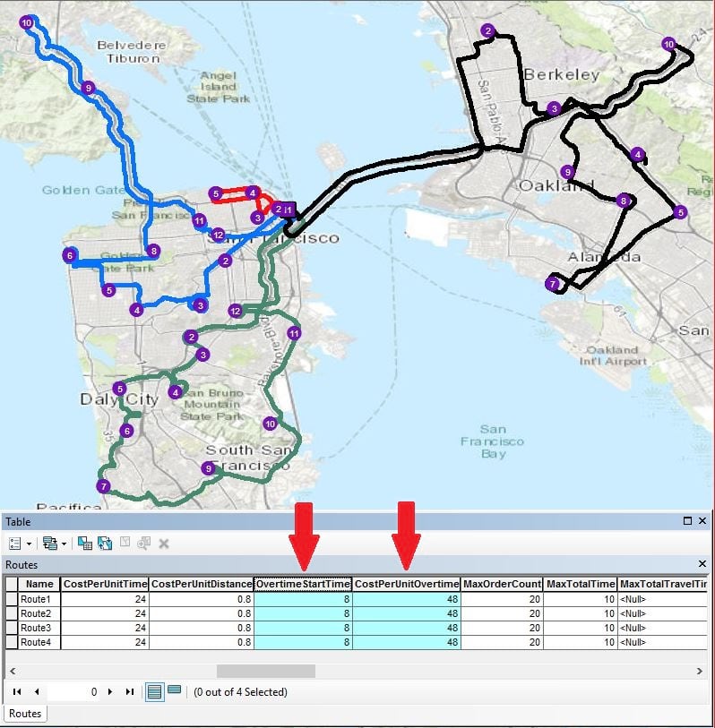Click the depot marker labeled 1

click(289, 210)
